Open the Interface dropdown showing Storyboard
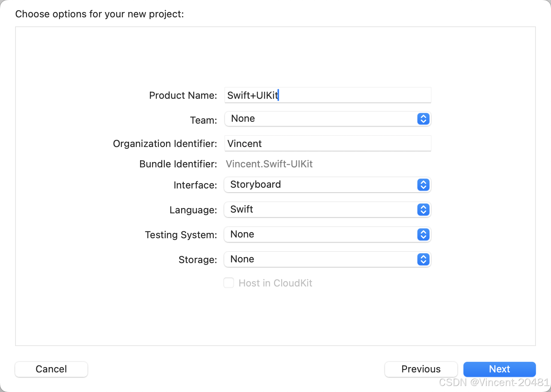Viewport: 551px width, 392px height. (328, 185)
